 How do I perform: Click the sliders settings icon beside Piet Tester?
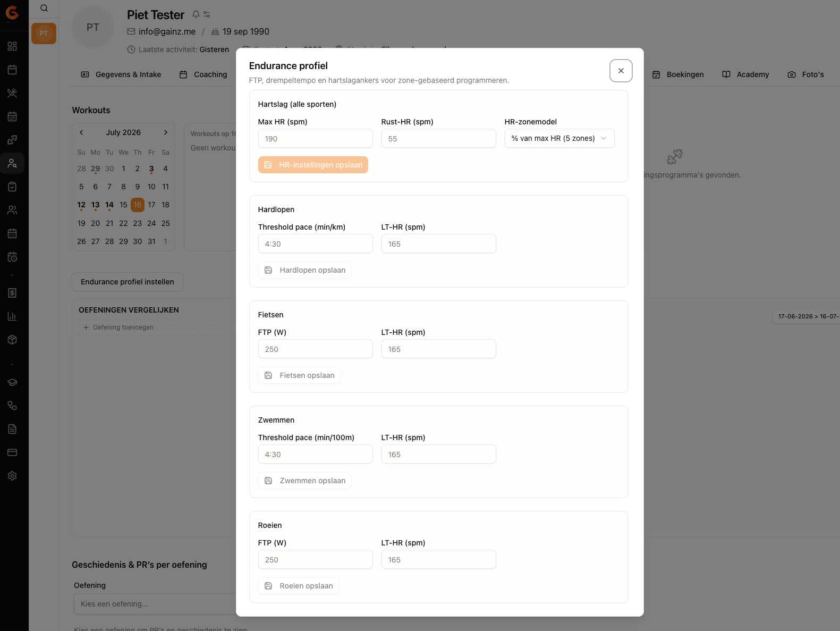coord(207,14)
